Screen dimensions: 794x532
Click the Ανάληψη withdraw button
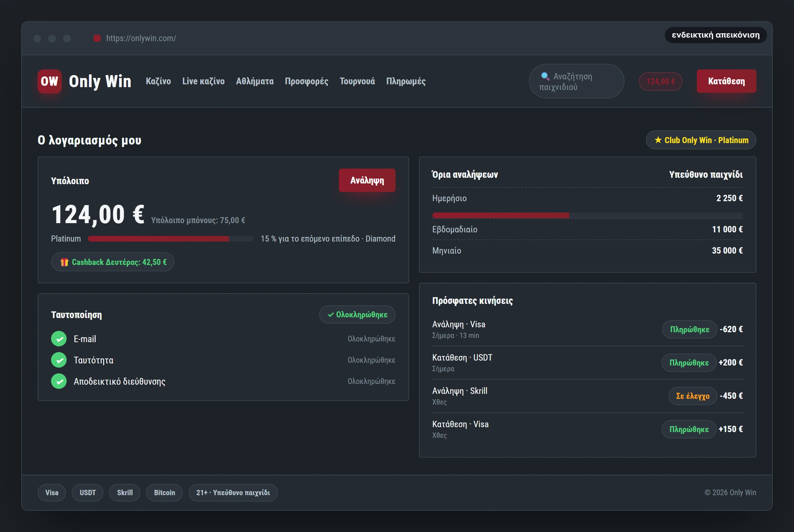coord(367,180)
